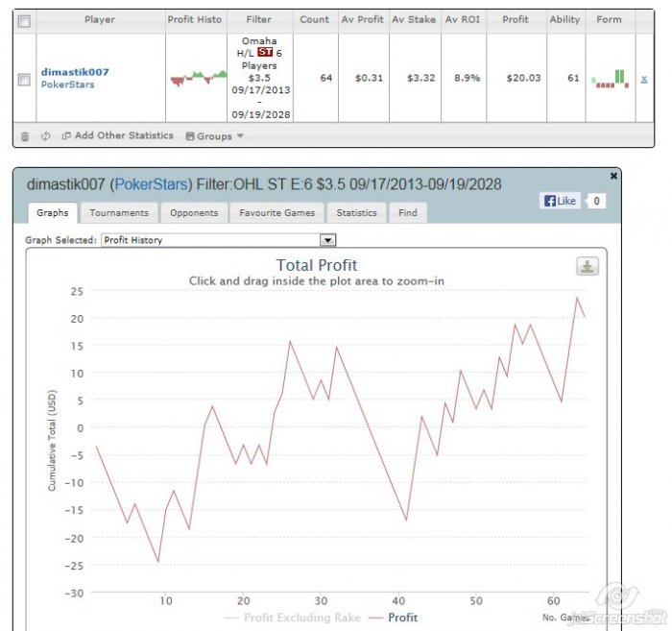Remove dimastik007 row with the x link

click(x=644, y=79)
